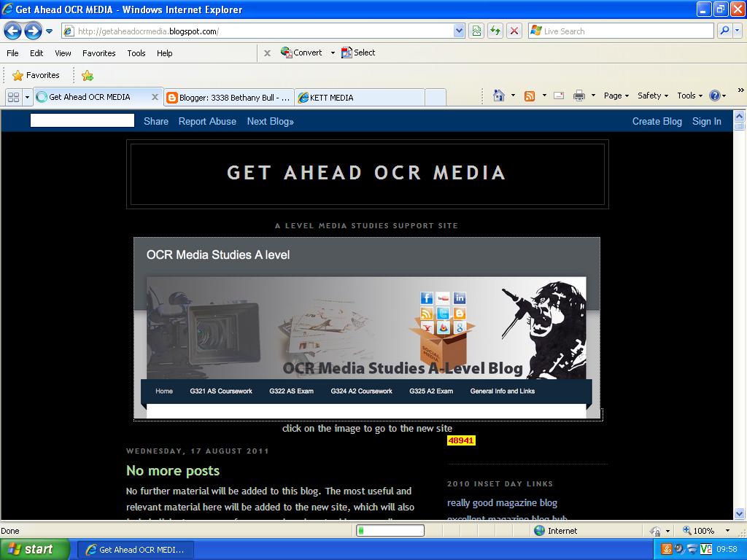This screenshot has height=560, width=747.
Task: Click the scroll down arrow of the page
Action: (740, 514)
